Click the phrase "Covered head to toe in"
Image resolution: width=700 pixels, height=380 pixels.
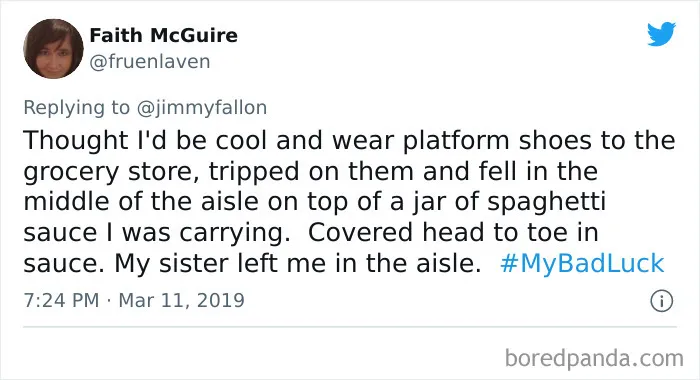pyautogui.click(x=453, y=232)
